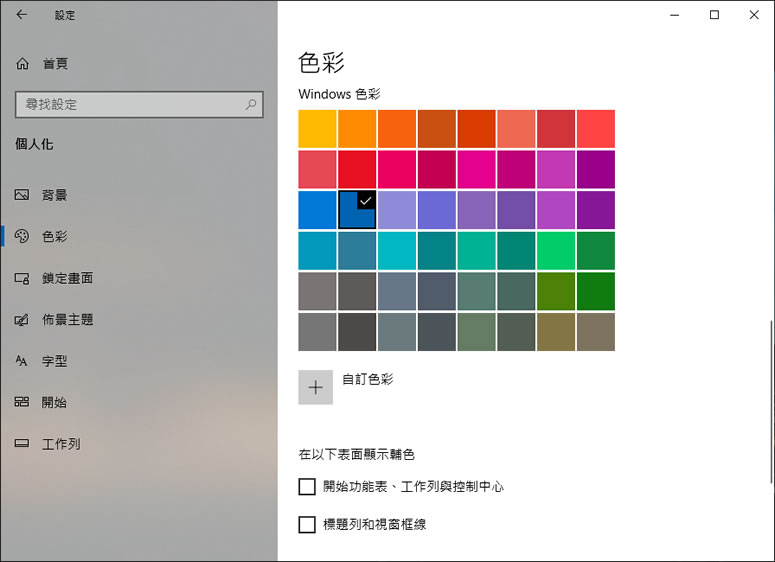This screenshot has height=562, width=775.
Task: Open 背景 settings page
Action: click(138, 195)
